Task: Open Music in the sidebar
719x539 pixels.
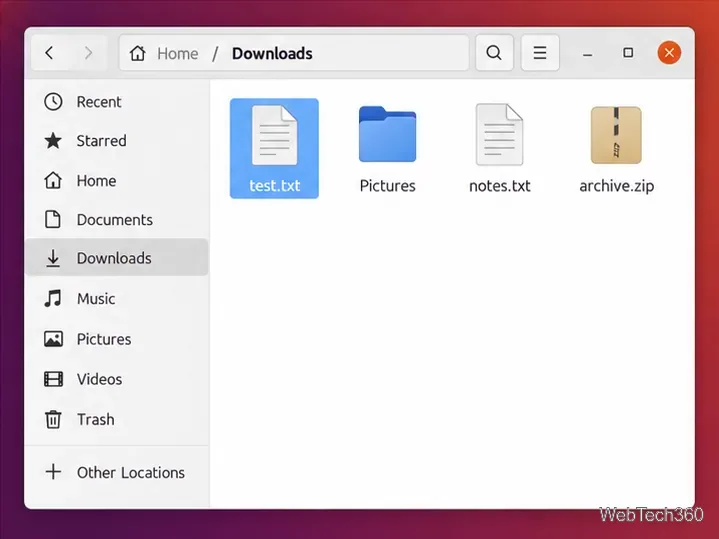Action: (x=117, y=299)
